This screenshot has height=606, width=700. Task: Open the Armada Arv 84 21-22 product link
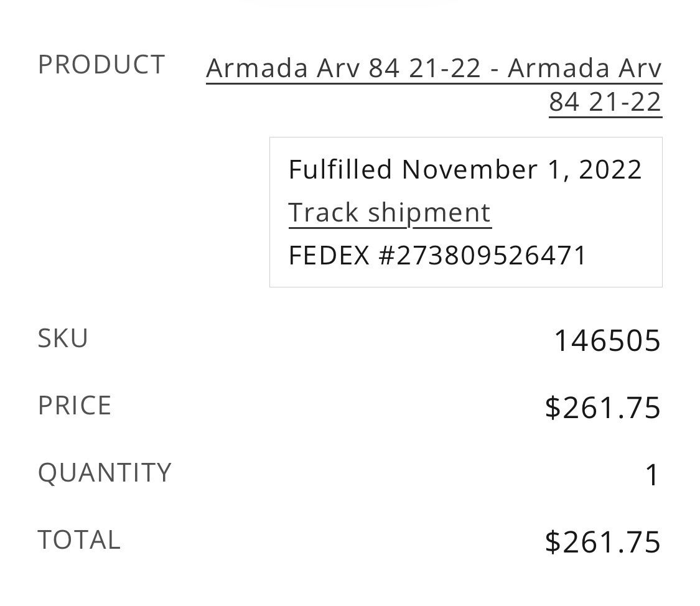pyautogui.click(x=434, y=68)
